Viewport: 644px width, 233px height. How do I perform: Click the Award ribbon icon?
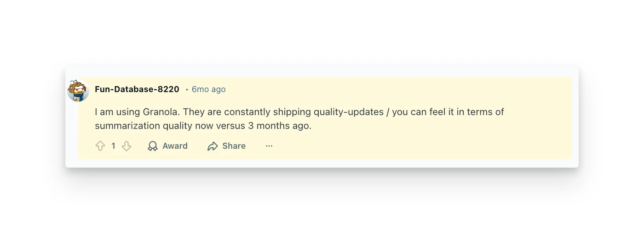pyautogui.click(x=153, y=146)
